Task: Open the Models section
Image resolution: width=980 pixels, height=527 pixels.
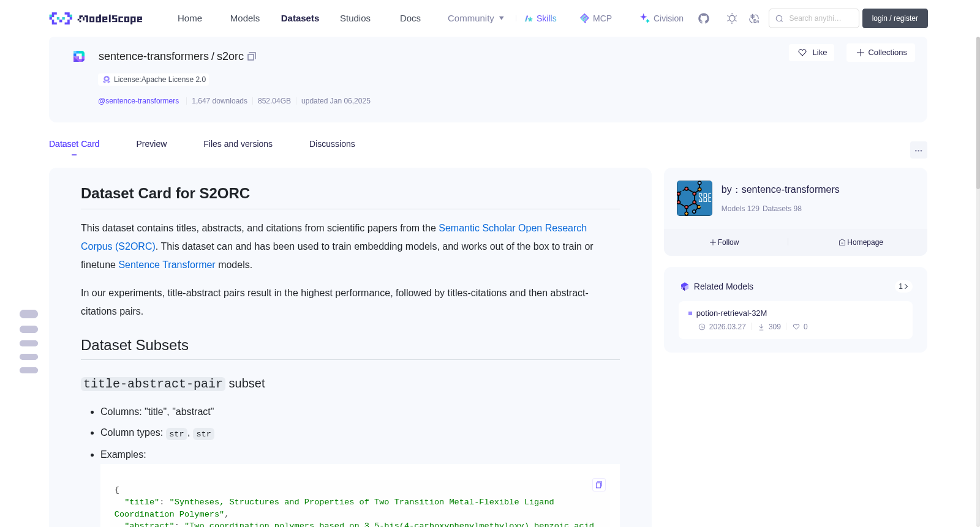Action: point(245,18)
